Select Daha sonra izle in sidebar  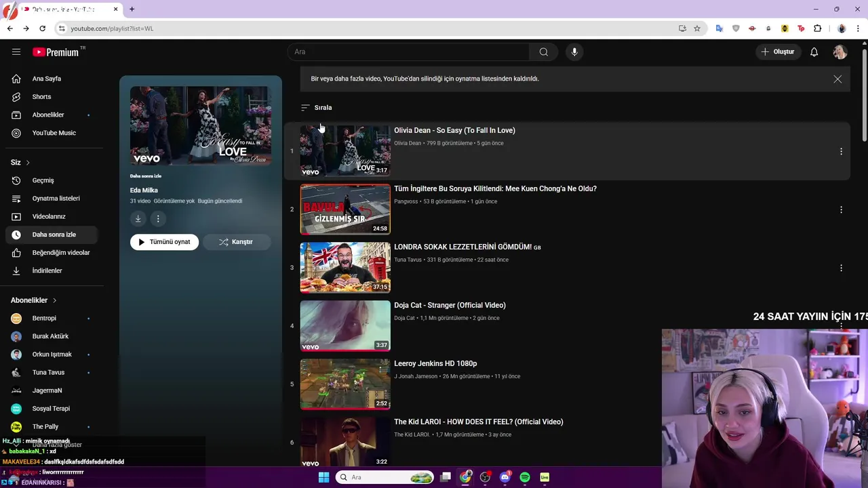51,235
